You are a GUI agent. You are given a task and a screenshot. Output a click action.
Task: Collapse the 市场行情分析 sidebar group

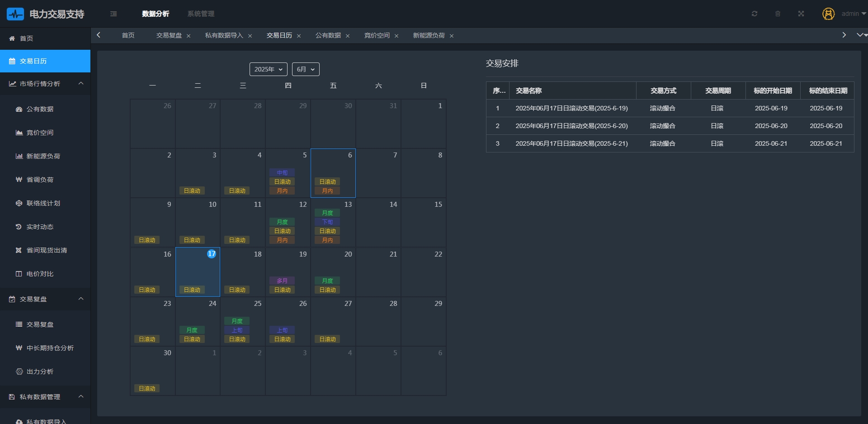pos(45,84)
